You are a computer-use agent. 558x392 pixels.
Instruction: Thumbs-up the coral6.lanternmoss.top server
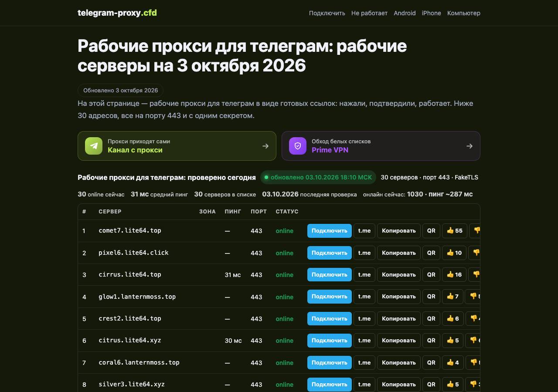pyautogui.click(x=453, y=362)
